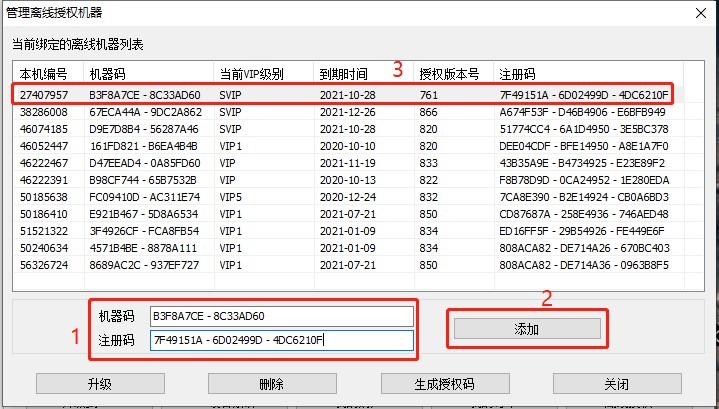Click the 到期时间 column header

pyautogui.click(x=363, y=74)
